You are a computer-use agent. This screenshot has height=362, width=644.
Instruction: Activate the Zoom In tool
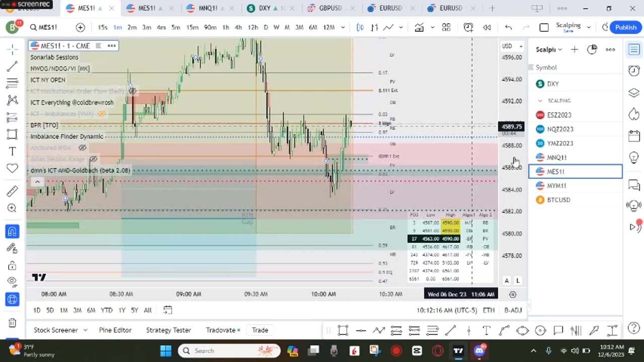click(x=13, y=208)
